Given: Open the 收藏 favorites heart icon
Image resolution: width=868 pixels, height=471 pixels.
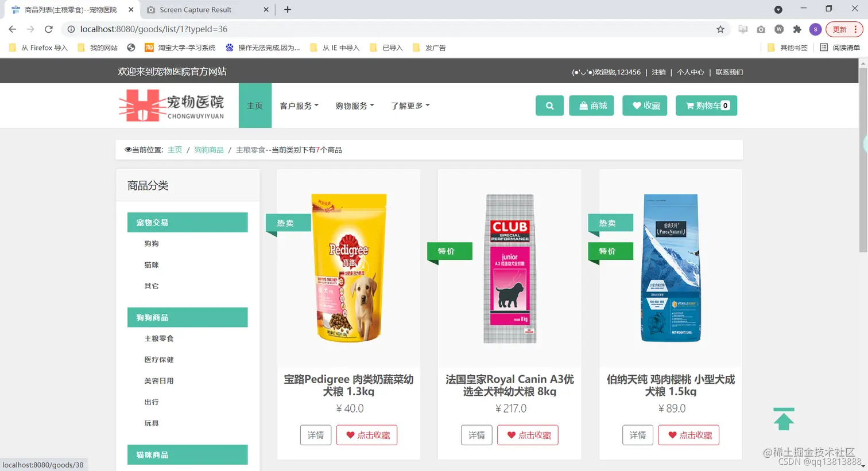Looking at the screenshot, I should click(644, 106).
